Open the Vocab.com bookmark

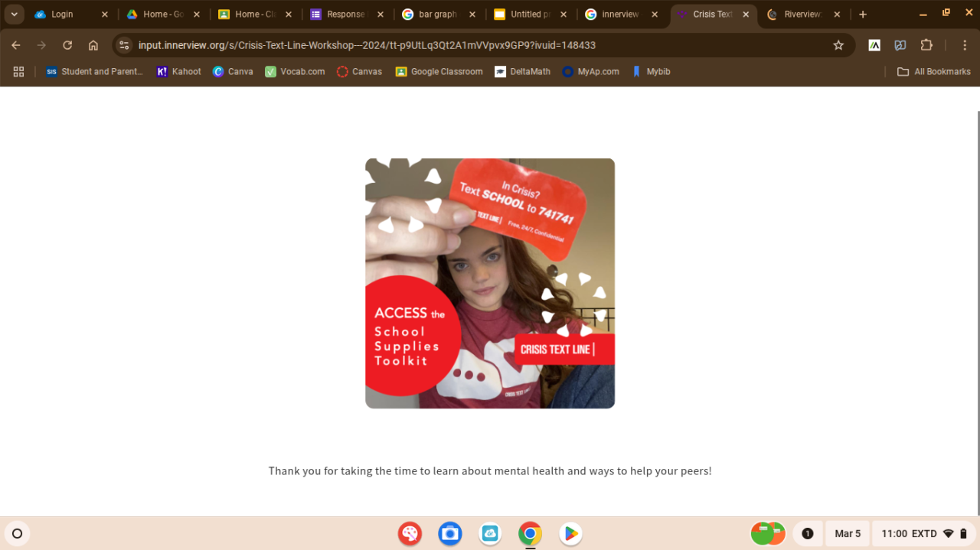click(295, 71)
